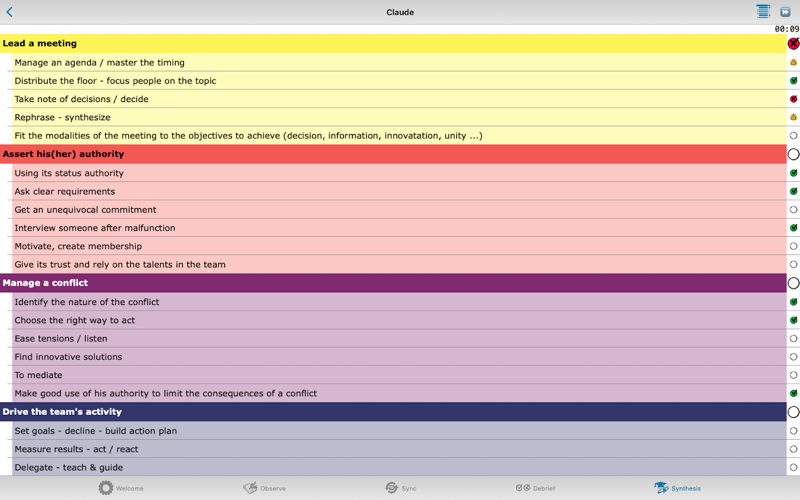
Task: Click the fast-forward icon in top right
Action: pos(785,12)
